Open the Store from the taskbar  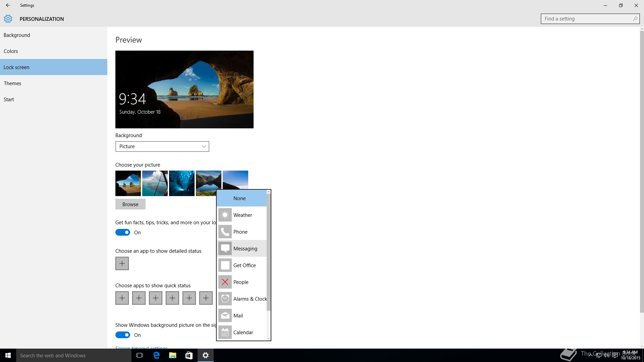click(189, 355)
